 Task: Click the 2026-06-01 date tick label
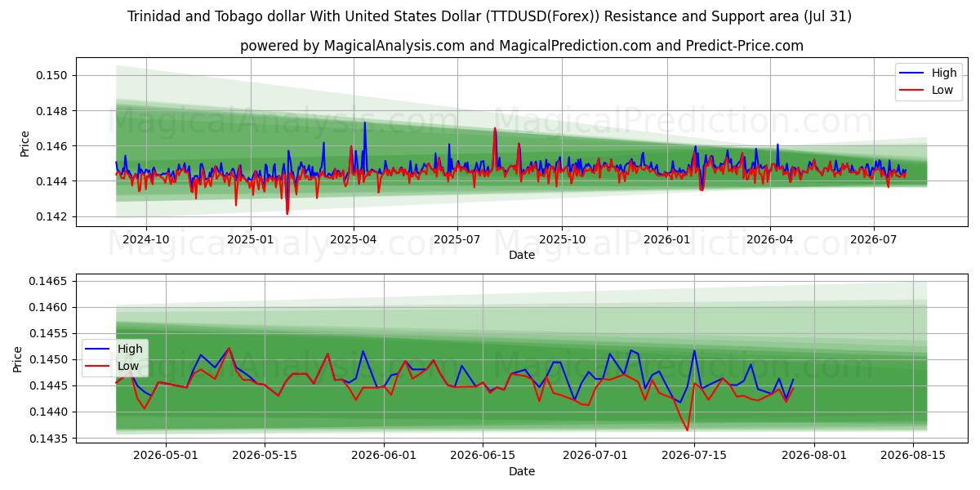tap(385, 456)
